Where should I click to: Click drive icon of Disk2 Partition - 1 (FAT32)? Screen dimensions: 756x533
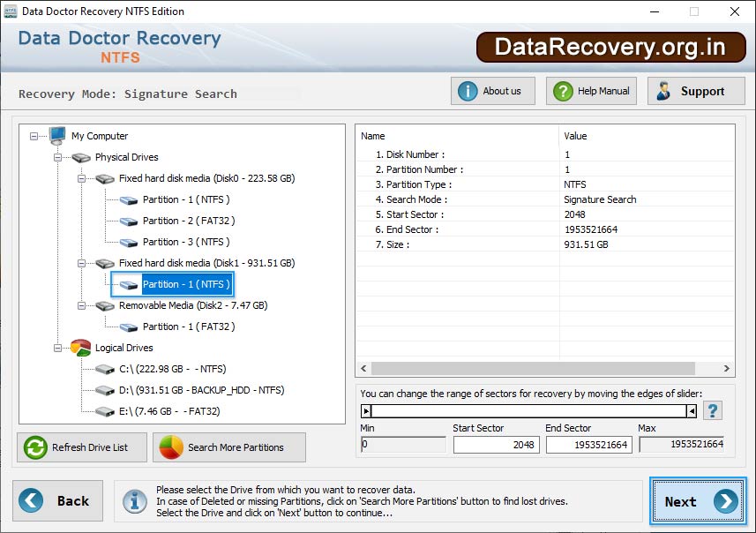pyautogui.click(x=129, y=327)
